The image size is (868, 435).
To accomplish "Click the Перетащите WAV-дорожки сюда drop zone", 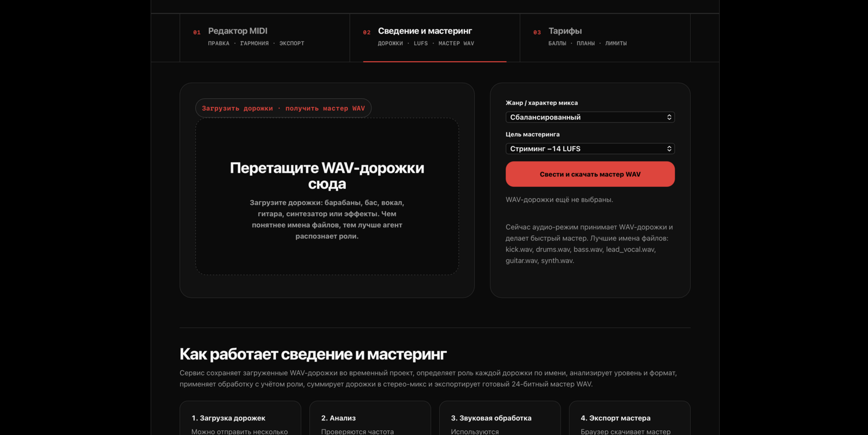I will click(327, 197).
